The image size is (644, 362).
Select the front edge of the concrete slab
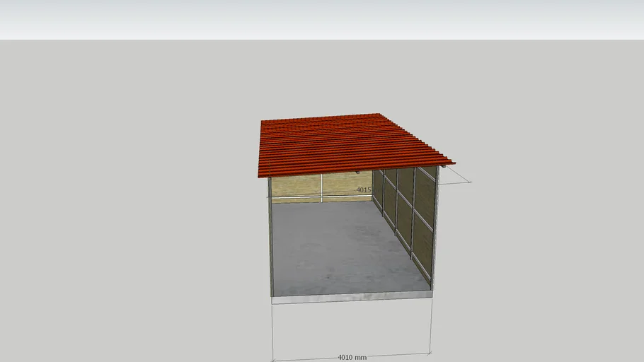pyautogui.click(x=352, y=300)
